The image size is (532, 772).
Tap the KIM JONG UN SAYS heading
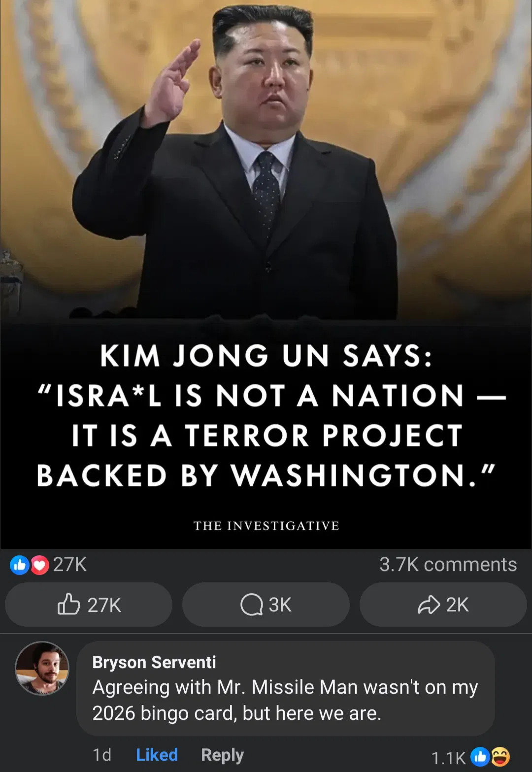click(x=266, y=356)
